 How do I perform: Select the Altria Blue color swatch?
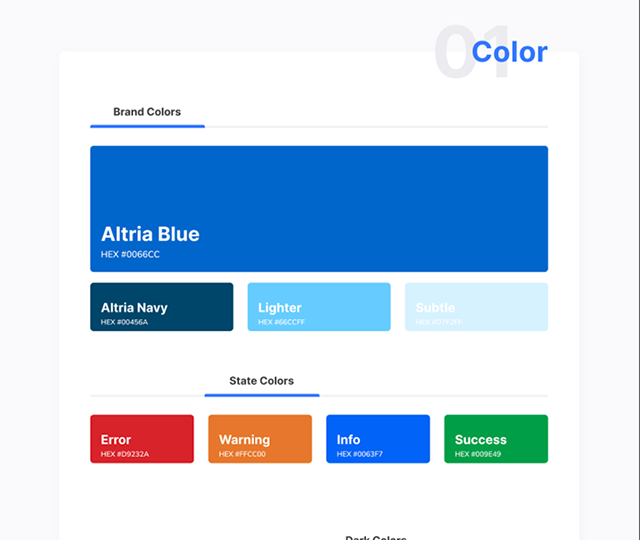(319, 209)
